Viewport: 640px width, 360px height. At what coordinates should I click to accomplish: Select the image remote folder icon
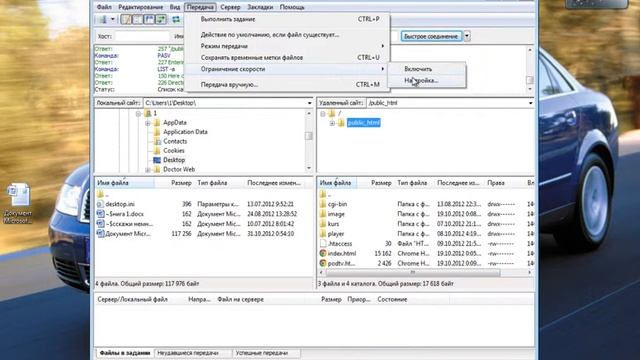[323, 214]
